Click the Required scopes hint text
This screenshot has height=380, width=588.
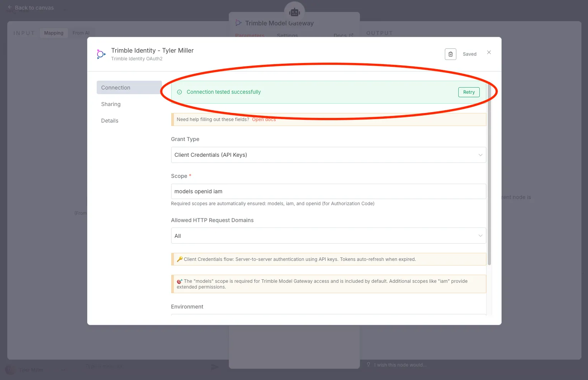(x=273, y=204)
